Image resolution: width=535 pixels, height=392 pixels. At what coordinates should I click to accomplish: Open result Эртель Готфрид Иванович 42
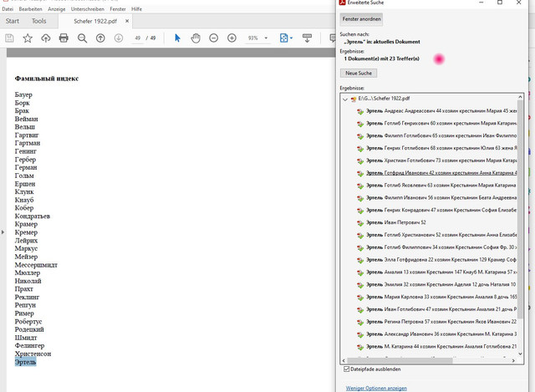coord(441,173)
